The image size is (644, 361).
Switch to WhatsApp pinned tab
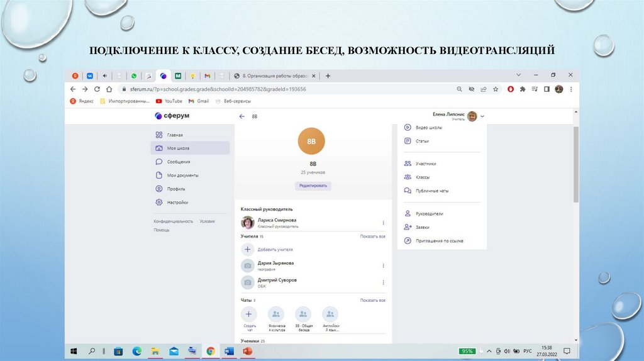[134, 76]
